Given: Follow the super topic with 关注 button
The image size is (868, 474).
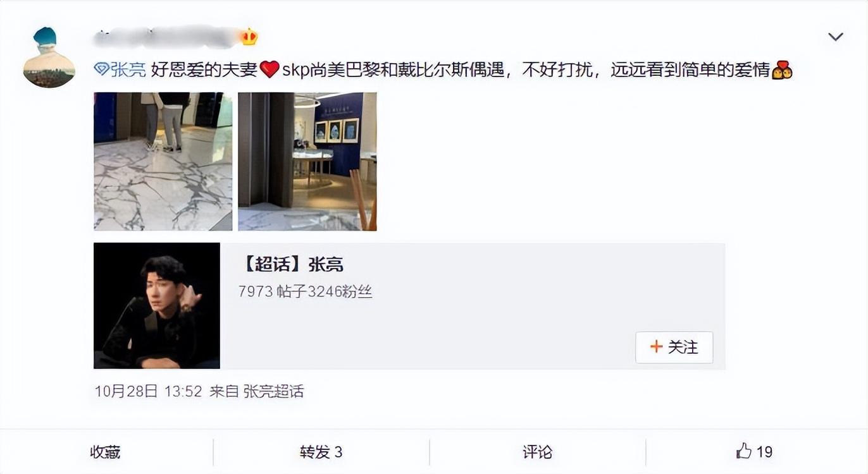Looking at the screenshot, I should click(x=674, y=347).
